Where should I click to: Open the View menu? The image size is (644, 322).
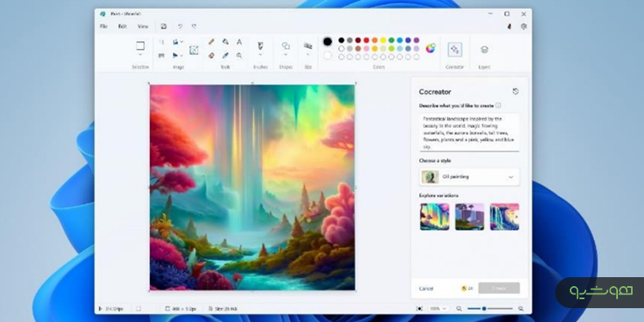coord(143,26)
